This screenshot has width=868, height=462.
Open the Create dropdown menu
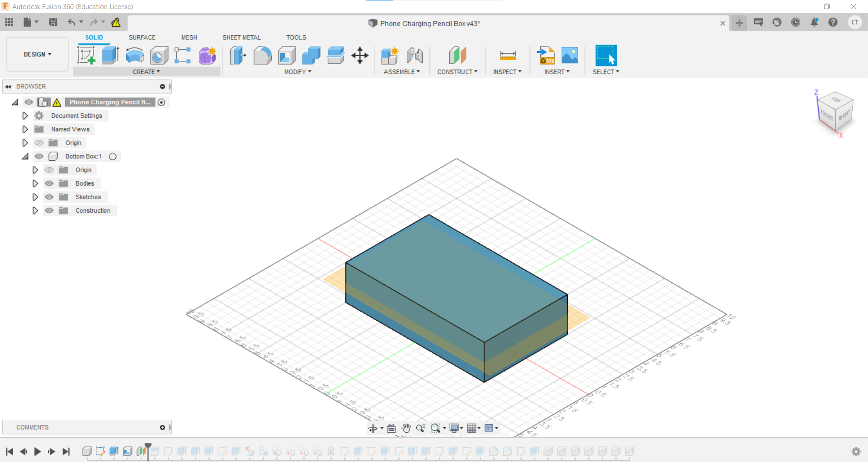[146, 72]
